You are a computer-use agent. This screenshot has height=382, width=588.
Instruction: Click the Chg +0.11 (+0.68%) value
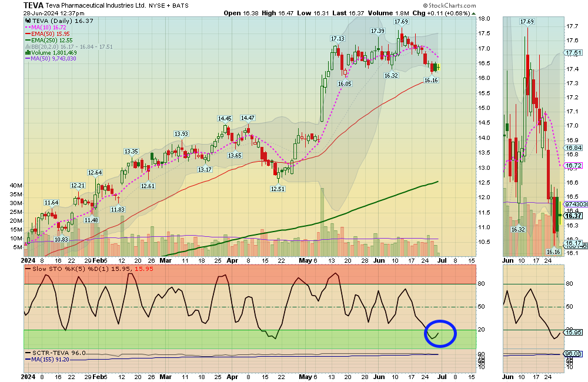[x=442, y=13]
